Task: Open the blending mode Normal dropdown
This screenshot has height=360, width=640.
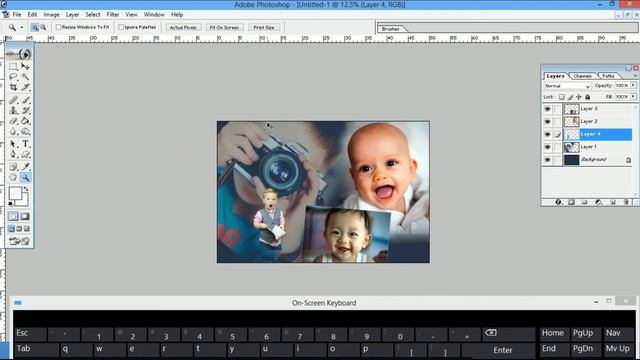Action: tap(567, 86)
